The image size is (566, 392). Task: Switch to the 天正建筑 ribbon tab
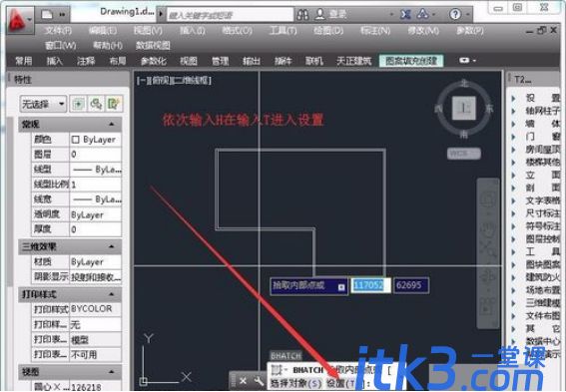[353, 61]
